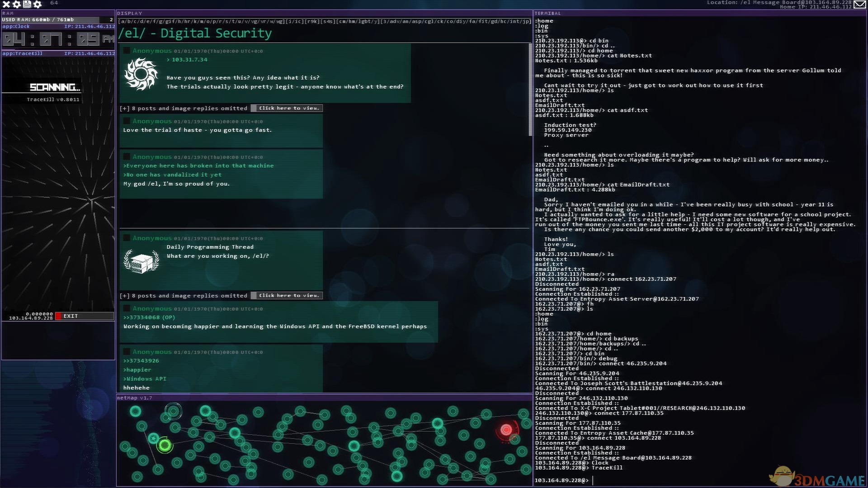
Task: Tick checkbox on Daily Programming Thread post
Action: (x=127, y=238)
